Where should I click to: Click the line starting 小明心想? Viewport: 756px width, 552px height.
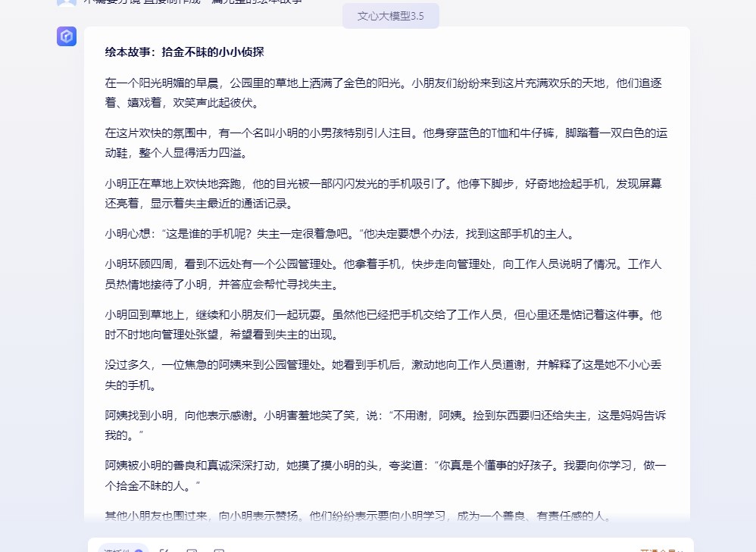pos(340,234)
